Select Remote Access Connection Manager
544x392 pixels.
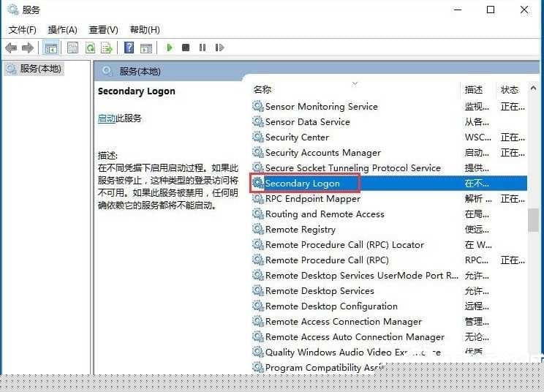pos(344,322)
